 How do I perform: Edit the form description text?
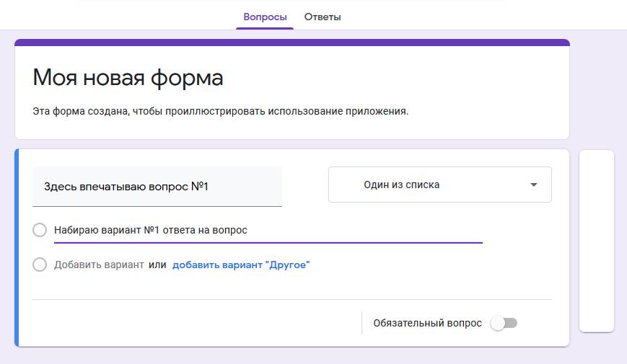coord(221,112)
